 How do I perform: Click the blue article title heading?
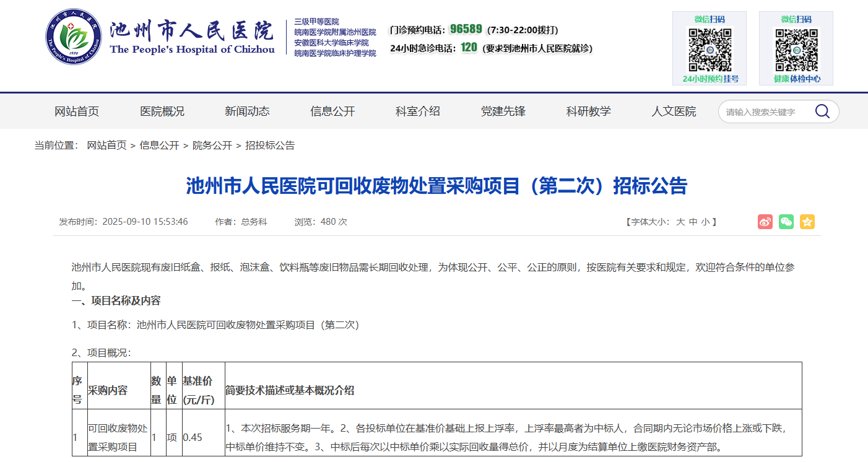coord(436,186)
